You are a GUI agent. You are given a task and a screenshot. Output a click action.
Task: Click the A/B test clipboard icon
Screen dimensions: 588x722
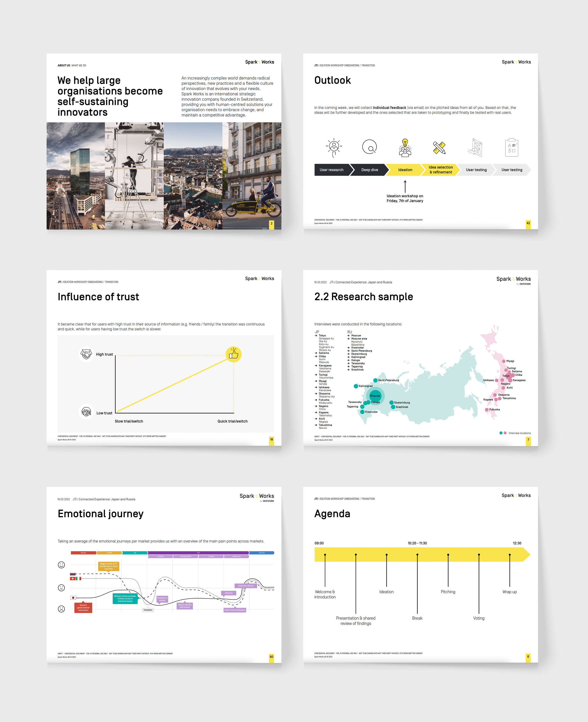512,147
